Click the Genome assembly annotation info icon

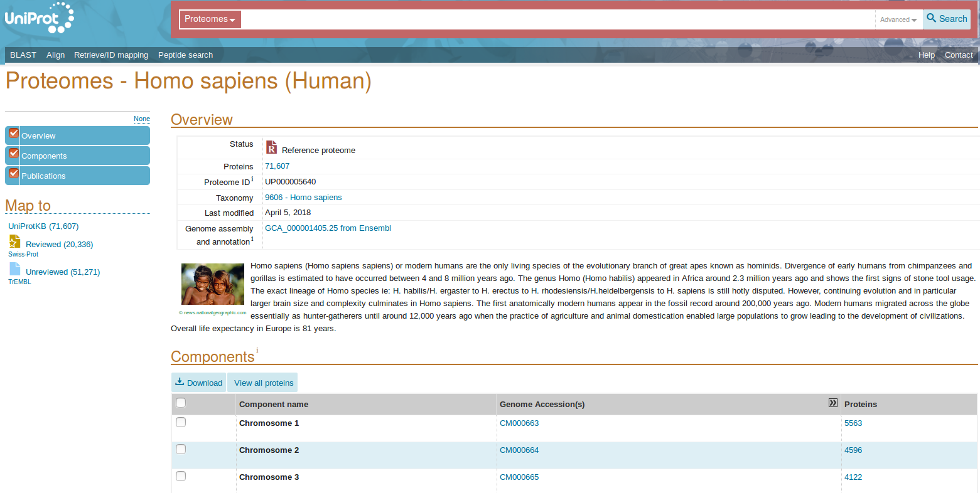(252, 239)
